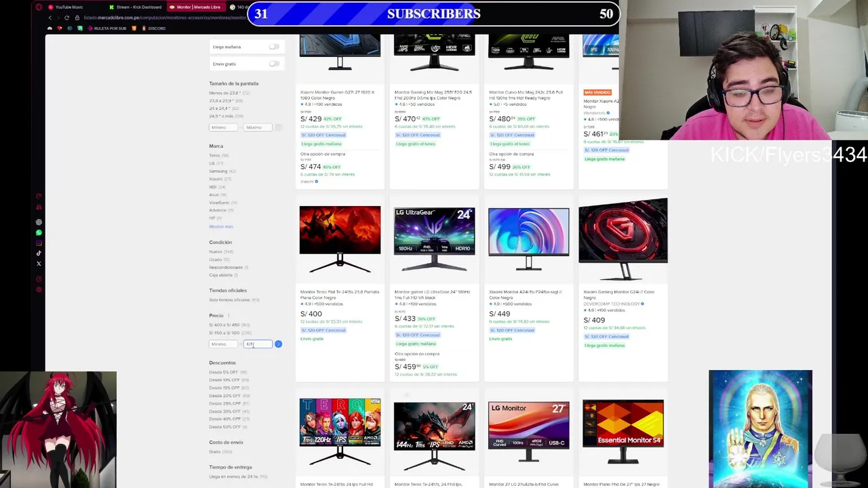The image size is (868, 488).
Task: Select Llega en menos de 24 hs filter
Action: (234, 476)
